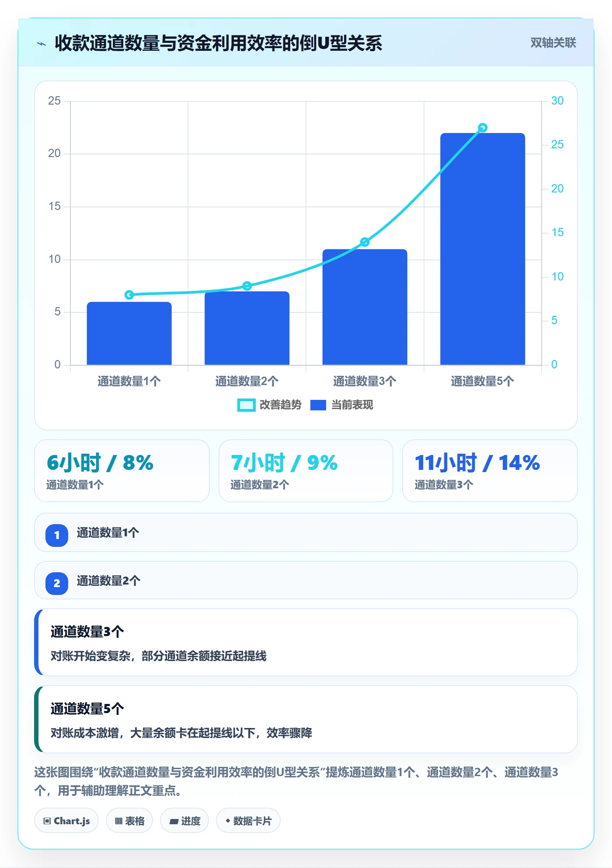Image resolution: width=612 pixels, height=868 pixels.
Task: Click the text 对账开始变复杂，部分通道余额接近起提线
Action: tap(159, 656)
